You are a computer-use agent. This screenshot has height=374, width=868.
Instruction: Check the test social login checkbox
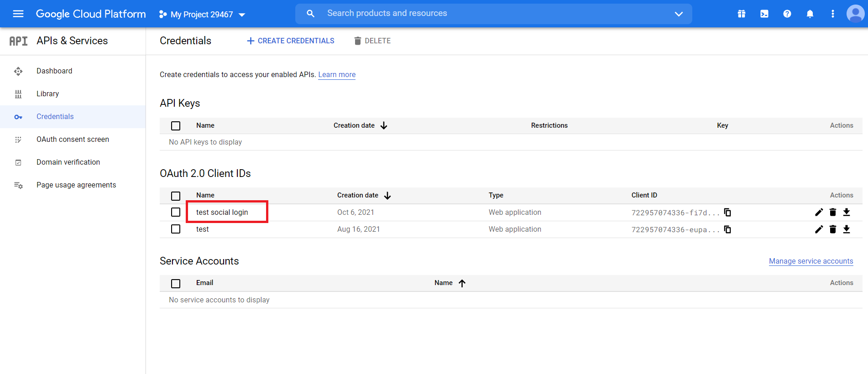[176, 212]
